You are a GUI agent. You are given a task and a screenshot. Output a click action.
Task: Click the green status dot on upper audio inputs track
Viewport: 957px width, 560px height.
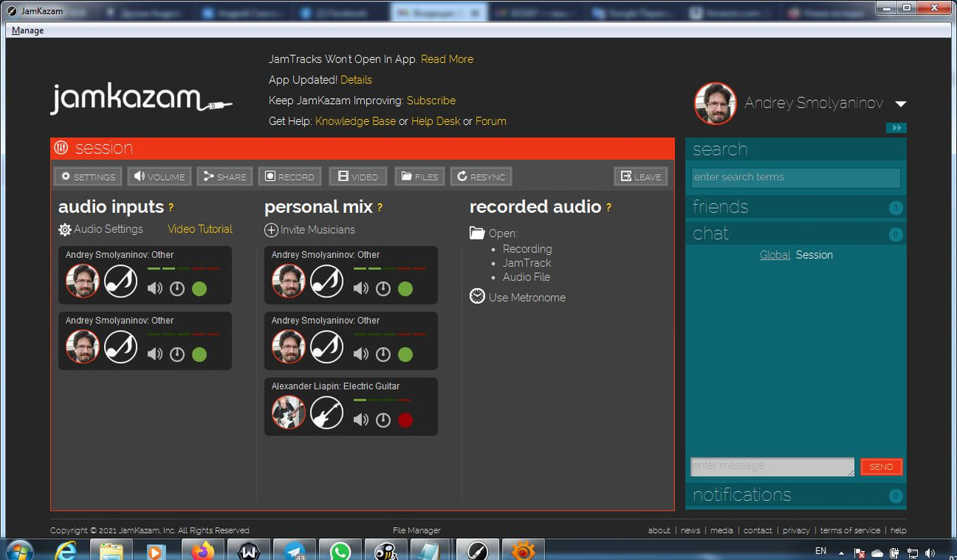click(199, 289)
